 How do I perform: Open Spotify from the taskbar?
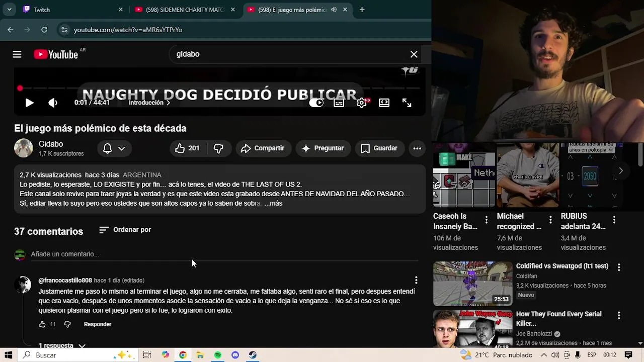pyautogui.click(x=217, y=355)
